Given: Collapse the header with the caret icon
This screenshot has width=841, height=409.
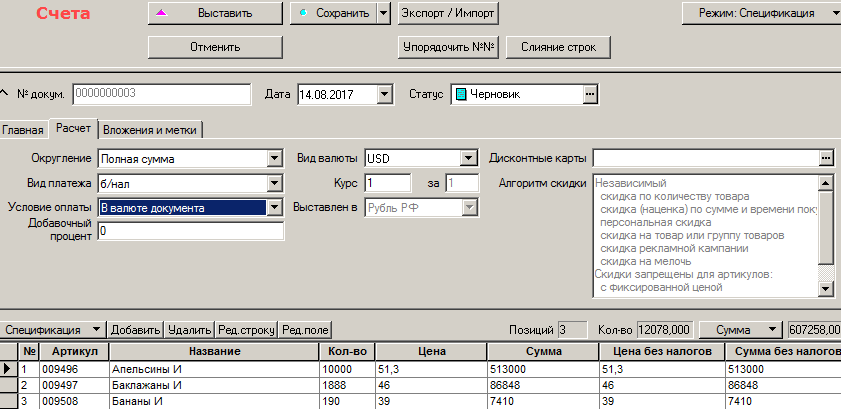Looking at the screenshot, I should (4, 93).
